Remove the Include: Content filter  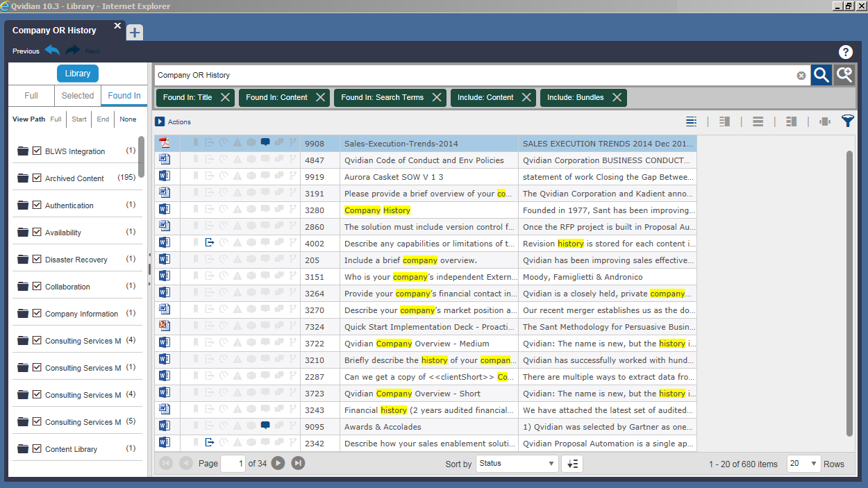(527, 98)
